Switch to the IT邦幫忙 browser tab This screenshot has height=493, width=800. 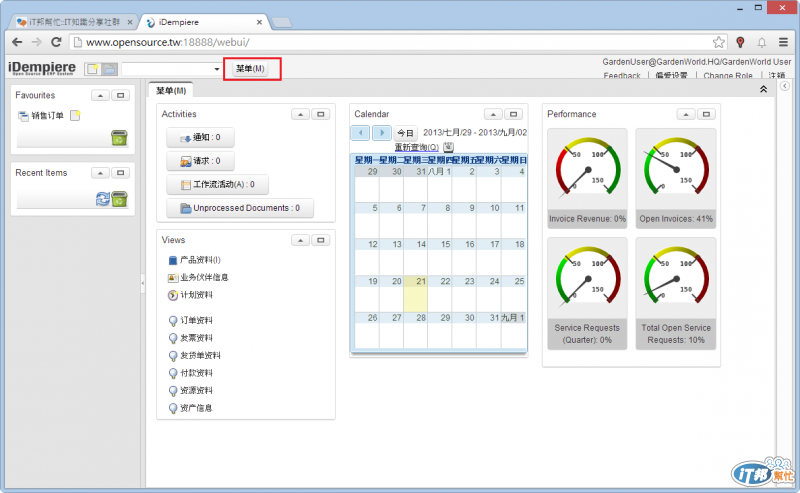[x=74, y=22]
